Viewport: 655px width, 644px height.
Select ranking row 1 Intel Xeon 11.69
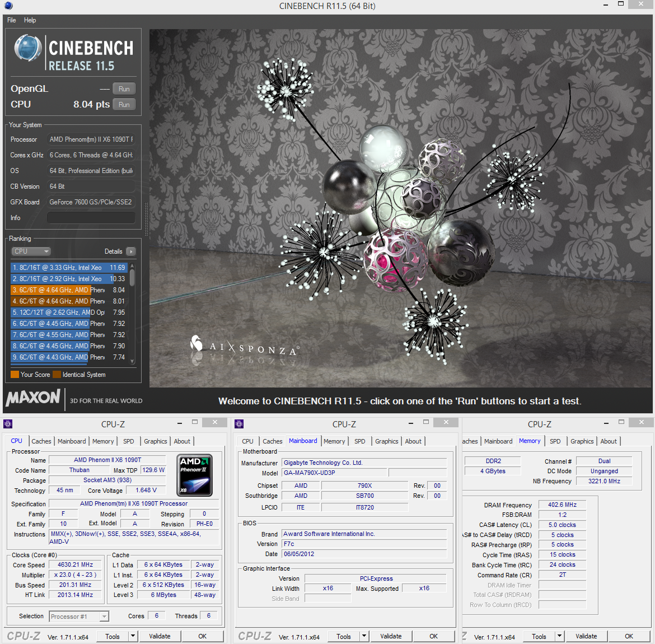click(x=69, y=268)
